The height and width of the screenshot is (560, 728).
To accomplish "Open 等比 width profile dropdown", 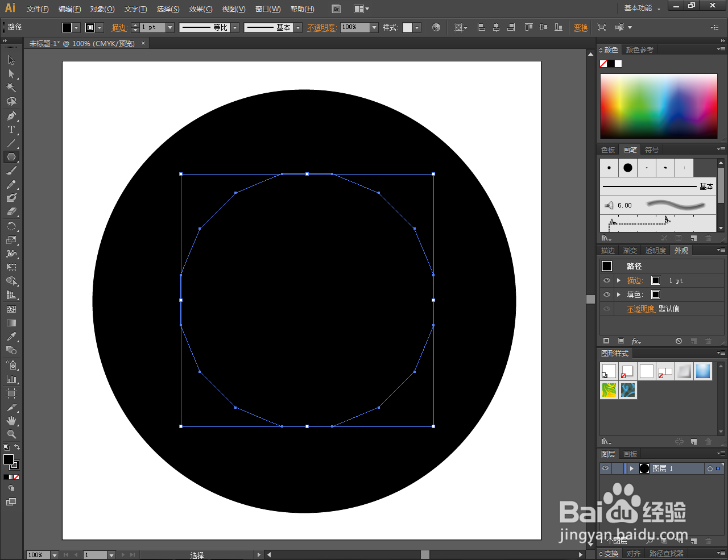I will tap(234, 27).
